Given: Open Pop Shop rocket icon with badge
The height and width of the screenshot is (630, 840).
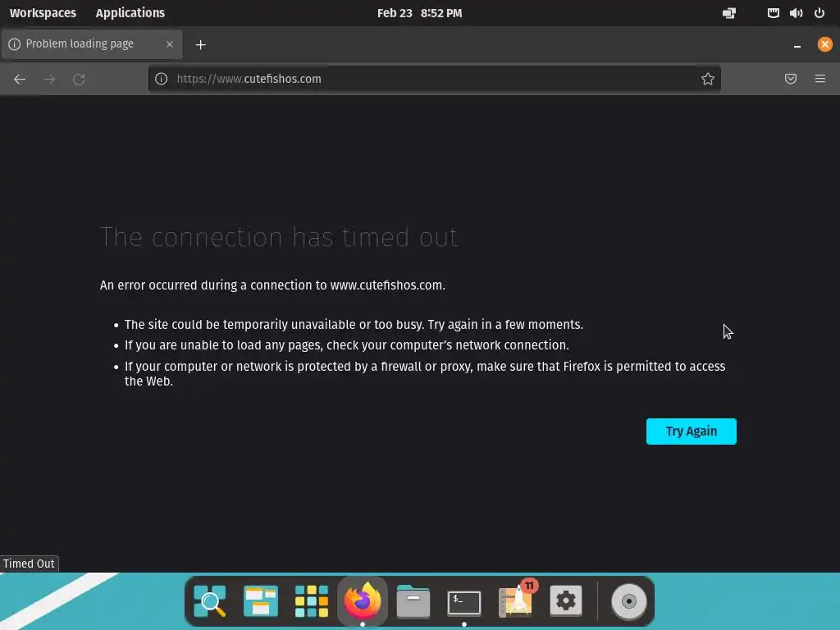Looking at the screenshot, I should coord(516,600).
